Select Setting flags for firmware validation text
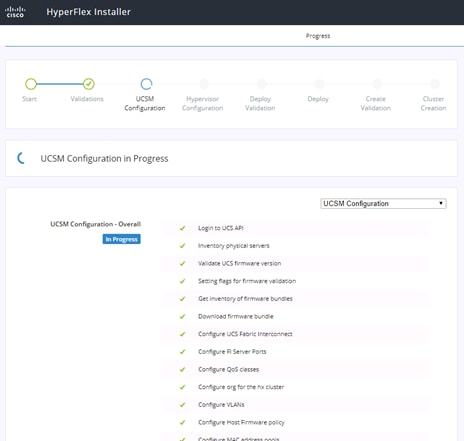464x441 pixels. pos(247,281)
